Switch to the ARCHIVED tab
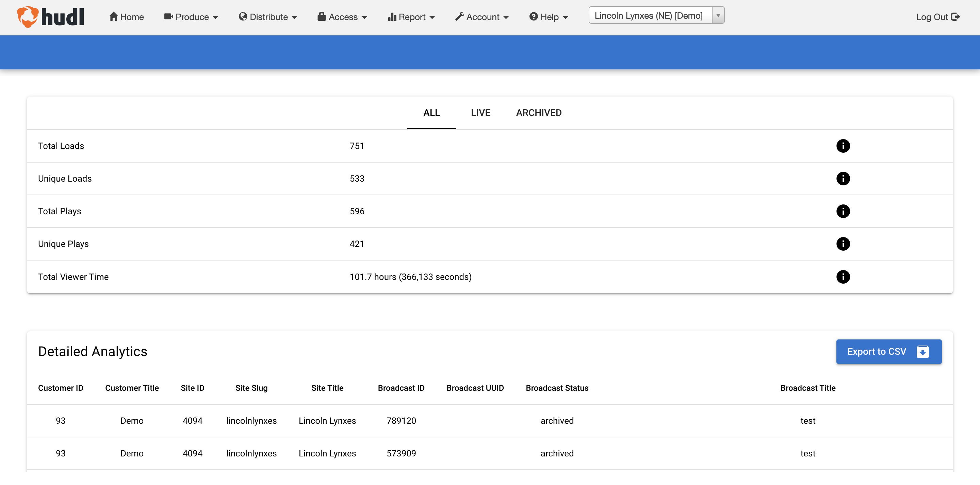 point(539,113)
